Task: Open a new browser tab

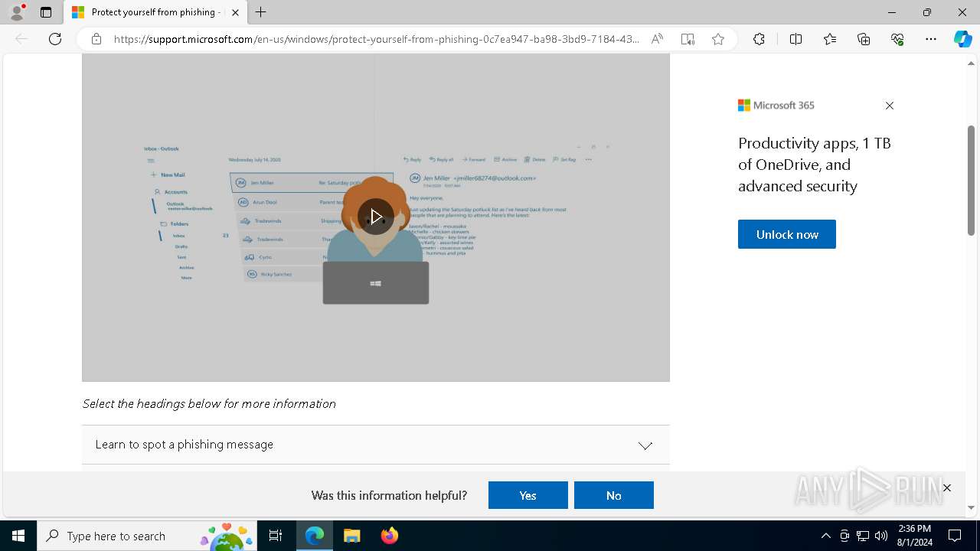Action: pyautogui.click(x=261, y=12)
